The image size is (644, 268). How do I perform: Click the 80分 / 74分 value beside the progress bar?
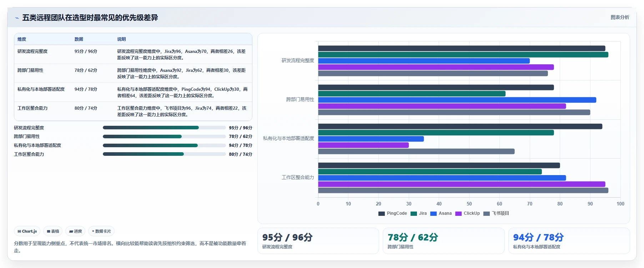click(x=241, y=154)
